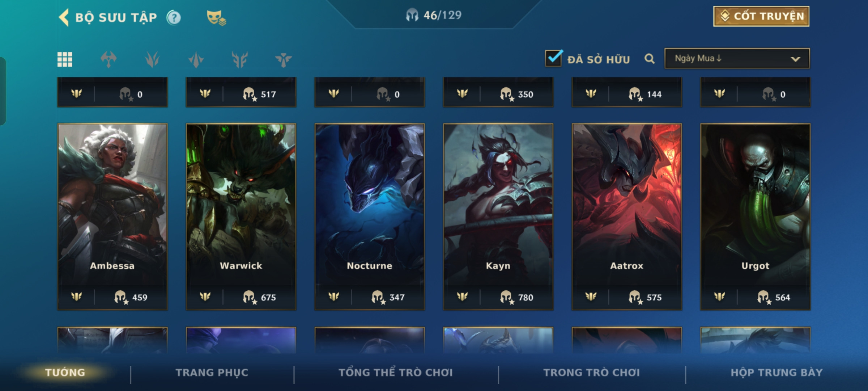Image resolution: width=868 pixels, height=391 pixels.
Task: Go back using the Bộ Sưu Tập arrow
Action: tap(64, 17)
